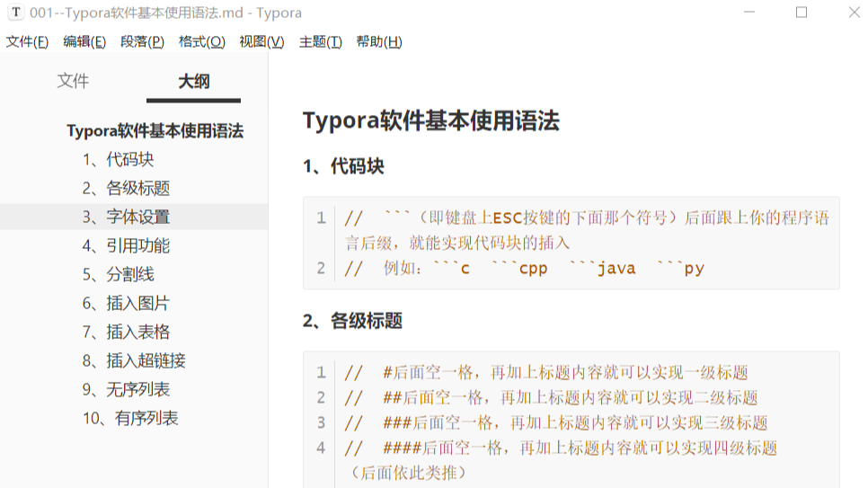Open the 主题(T) menu
Screen dimensions: 868x488
click(x=321, y=42)
